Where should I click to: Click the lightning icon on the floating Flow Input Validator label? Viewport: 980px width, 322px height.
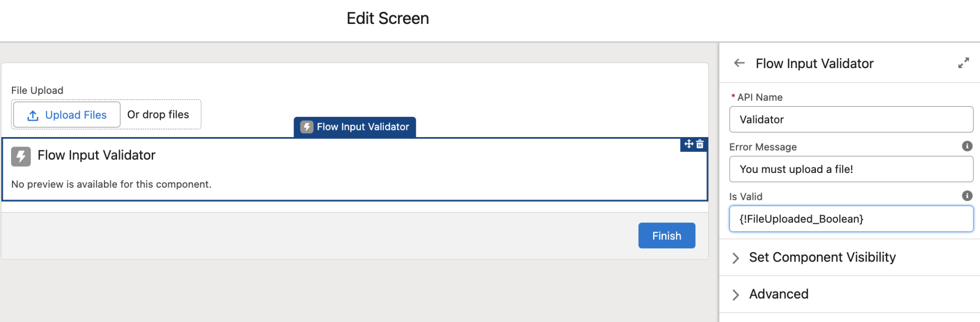tap(306, 127)
